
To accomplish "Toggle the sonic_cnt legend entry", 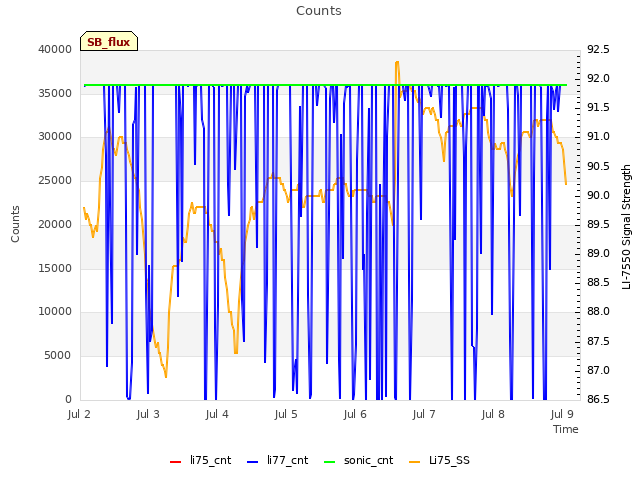I will [x=358, y=460].
